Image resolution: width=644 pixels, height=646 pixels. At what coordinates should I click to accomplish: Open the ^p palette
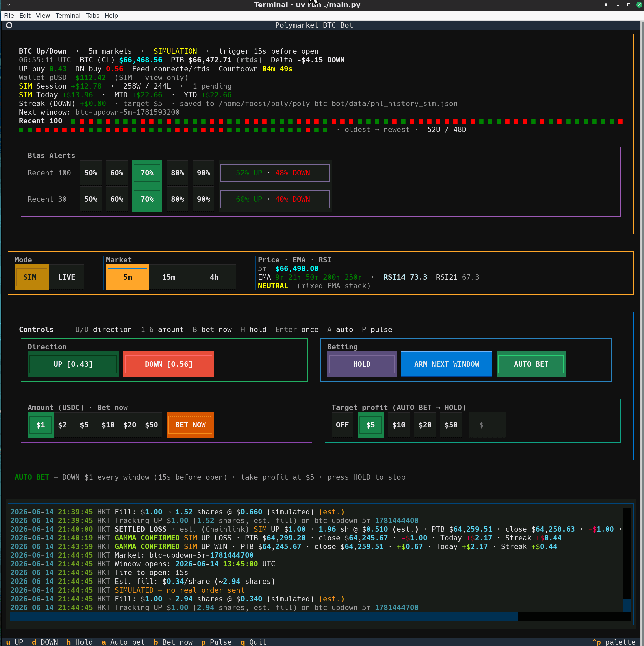(614, 642)
